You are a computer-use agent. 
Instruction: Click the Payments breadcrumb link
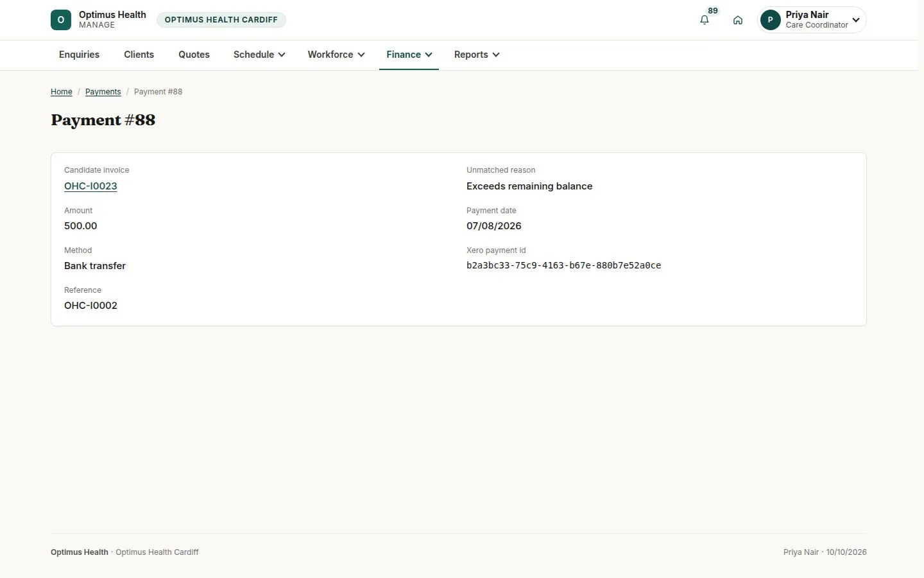point(103,92)
